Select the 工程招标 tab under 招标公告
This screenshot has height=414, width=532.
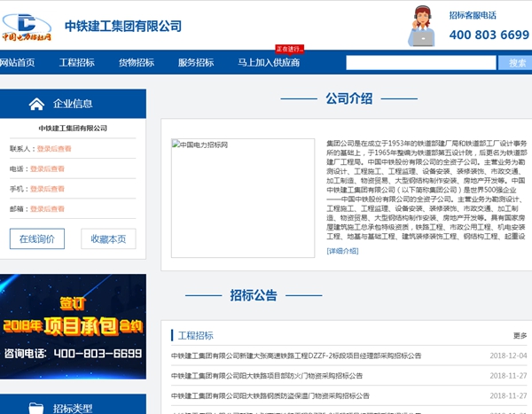pyautogui.click(x=196, y=336)
